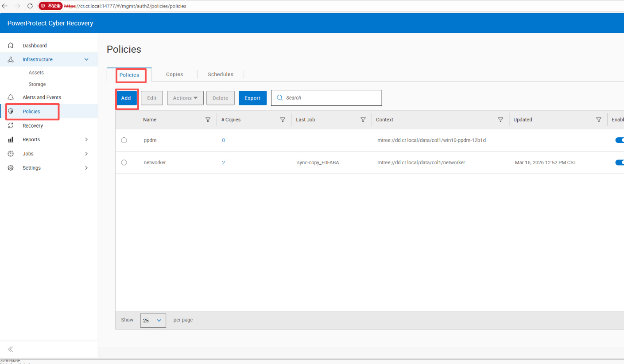Sort by Context column header
This screenshot has height=364, width=624.
384,120
